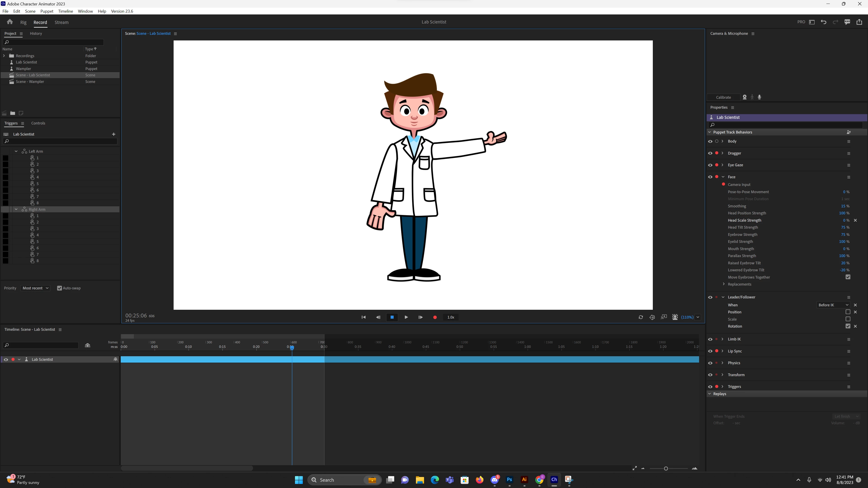Viewport: 868px width, 488px height.
Task: Enable the Leader/Follower Position checkbox
Action: (848, 312)
